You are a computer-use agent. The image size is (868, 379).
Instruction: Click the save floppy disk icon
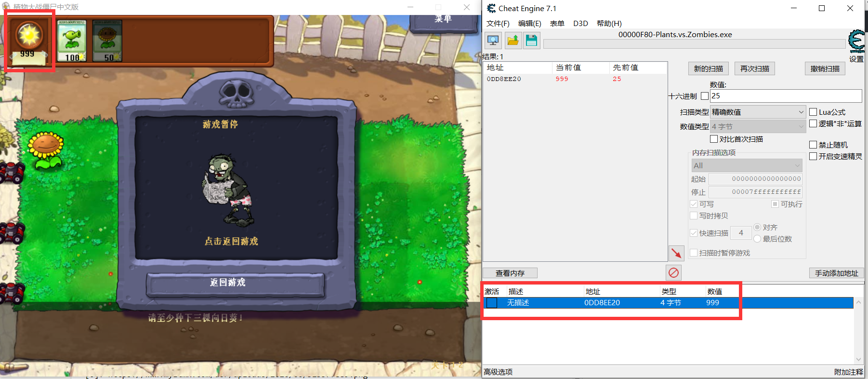531,41
